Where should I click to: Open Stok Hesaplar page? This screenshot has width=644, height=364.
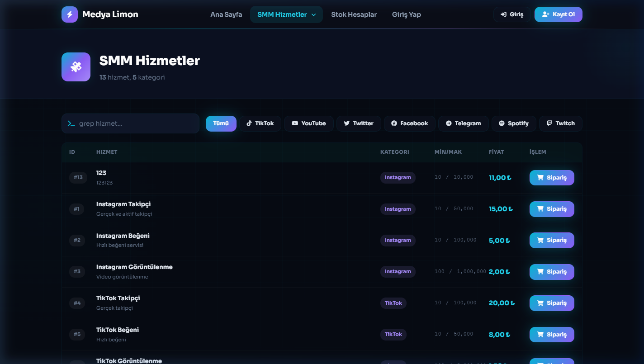(x=354, y=14)
